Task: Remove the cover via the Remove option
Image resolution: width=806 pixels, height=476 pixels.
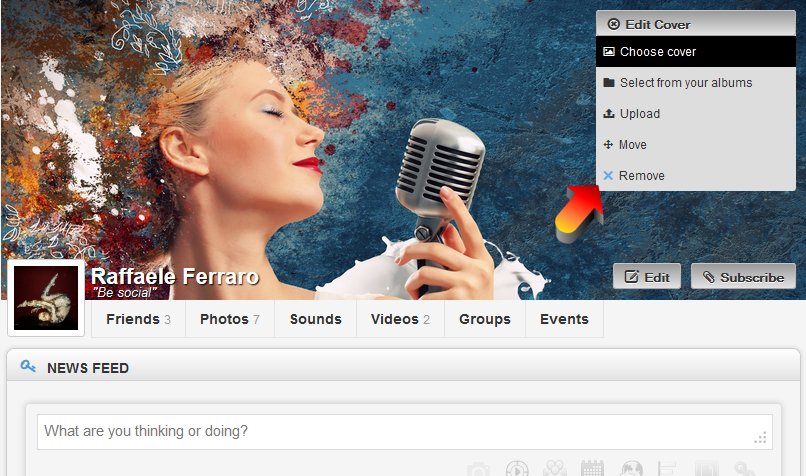Action: (641, 176)
